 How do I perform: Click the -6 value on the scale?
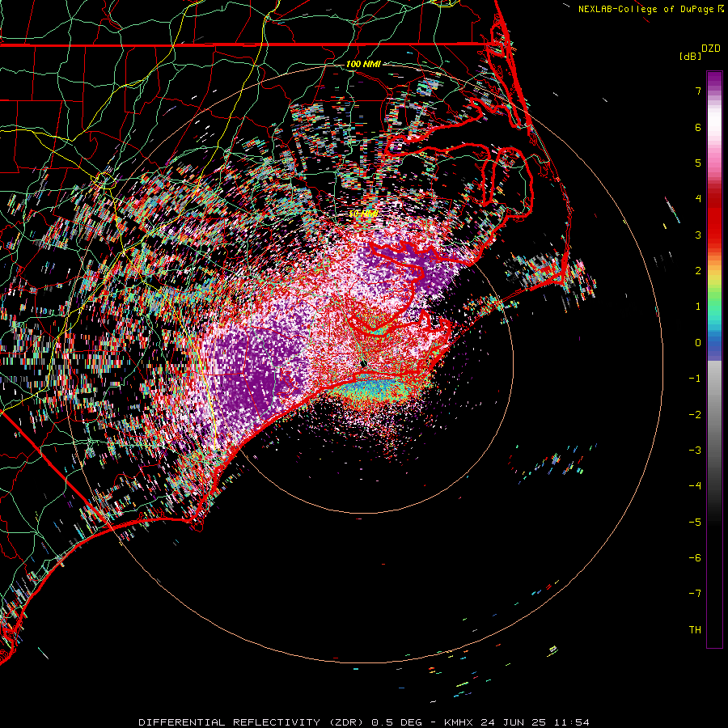(695, 558)
